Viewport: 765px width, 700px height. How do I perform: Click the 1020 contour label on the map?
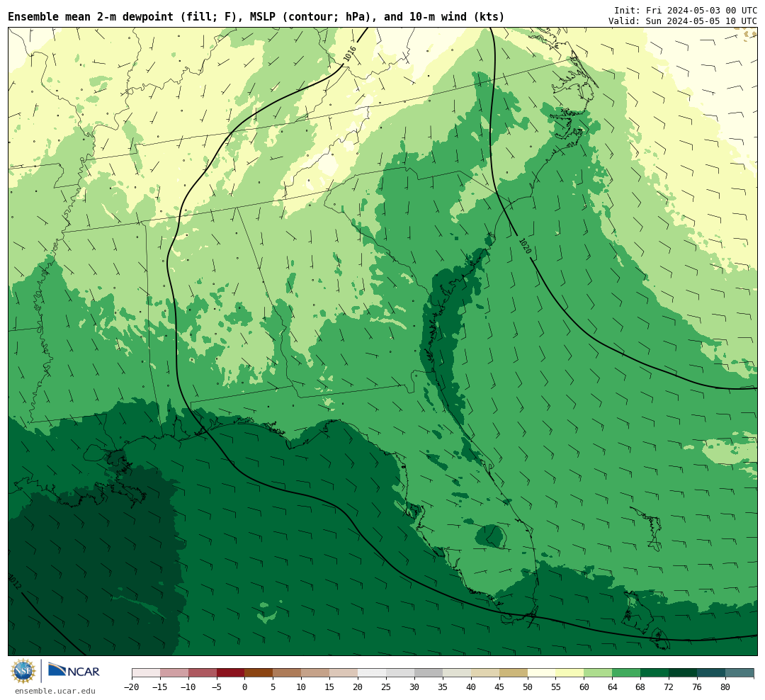point(524,246)
